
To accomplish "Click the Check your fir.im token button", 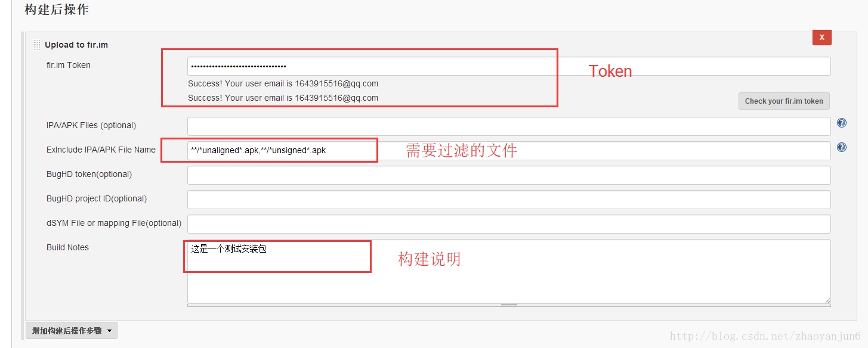I will click(x=784, y=101).
